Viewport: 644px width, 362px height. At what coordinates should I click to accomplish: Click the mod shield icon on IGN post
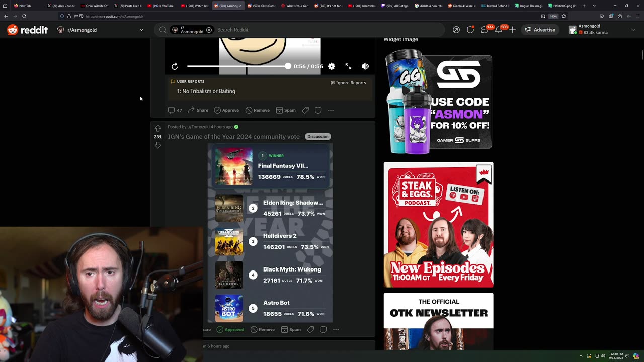click(x=323, y=330)
